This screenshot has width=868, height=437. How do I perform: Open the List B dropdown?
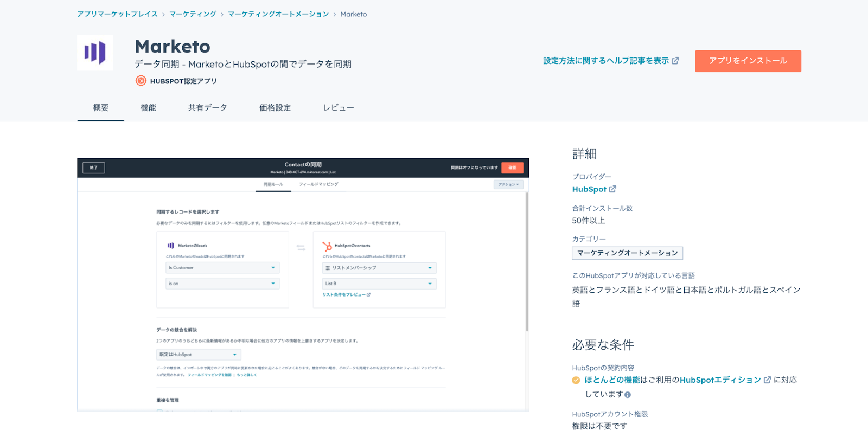[379, 284]
